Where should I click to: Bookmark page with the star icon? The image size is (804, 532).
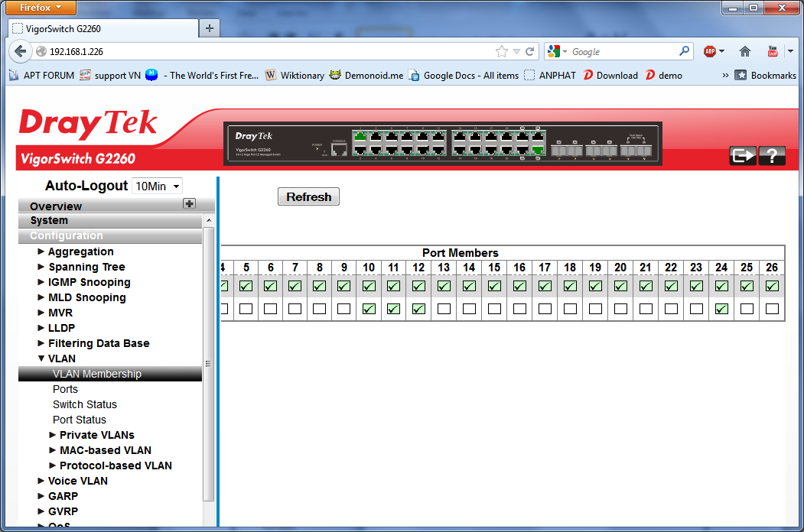(502, 51)
